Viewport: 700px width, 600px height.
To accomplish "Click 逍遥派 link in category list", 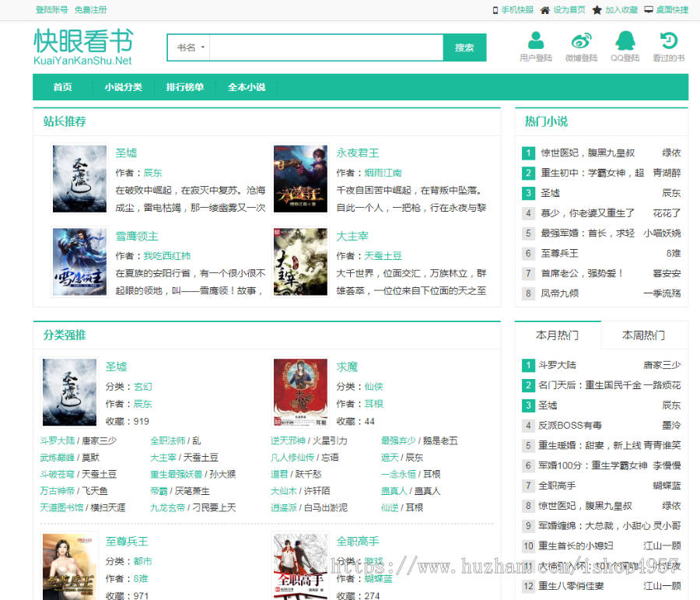I will (284, 508).
